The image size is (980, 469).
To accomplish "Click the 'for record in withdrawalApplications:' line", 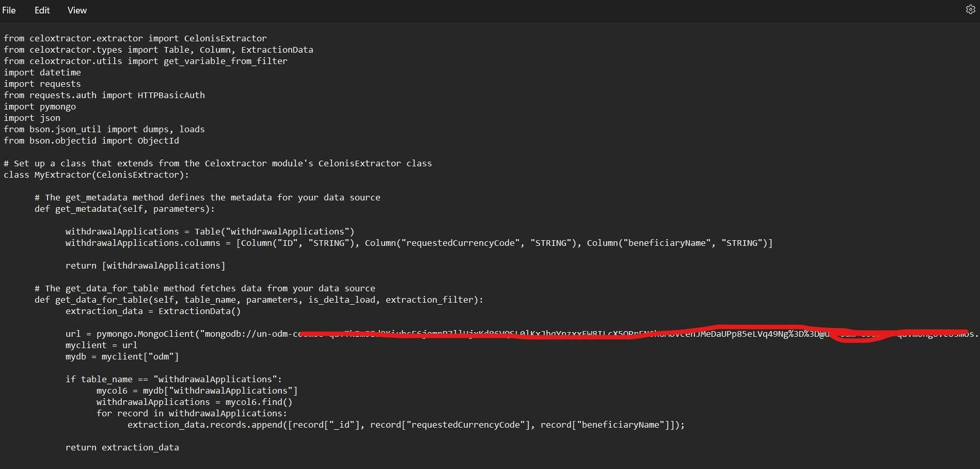I will point(192,413).
